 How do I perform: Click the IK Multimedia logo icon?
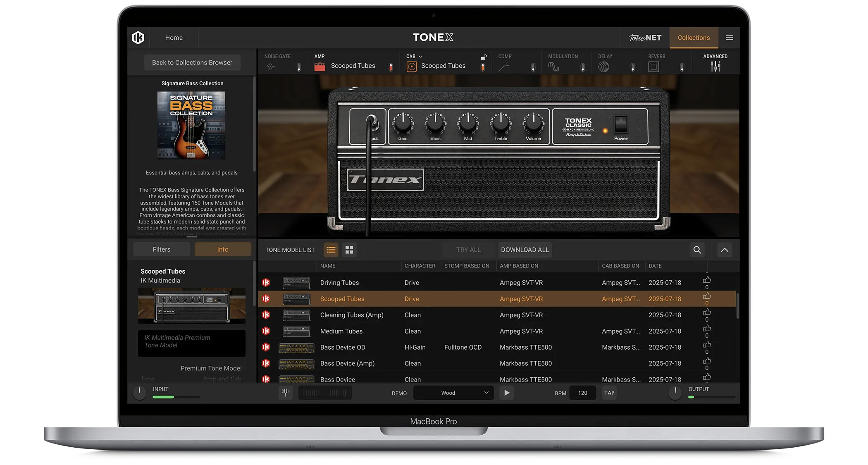pos(138,38)
